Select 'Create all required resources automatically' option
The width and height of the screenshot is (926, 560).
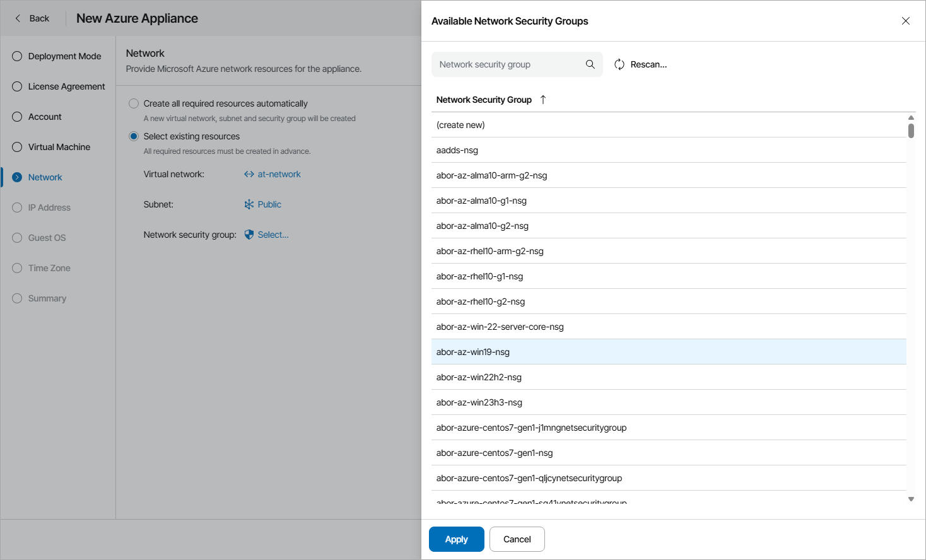tap(134, 103)
